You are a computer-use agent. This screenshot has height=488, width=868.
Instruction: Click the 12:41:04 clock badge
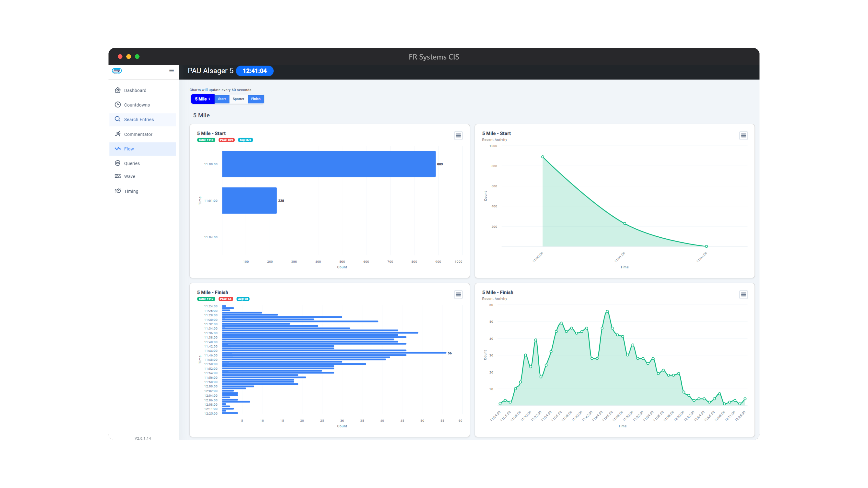tap(254, 71)
